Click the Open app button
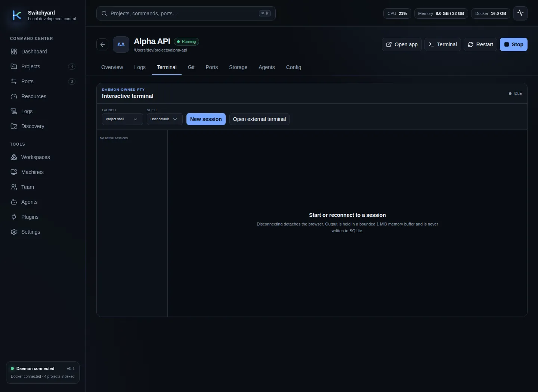Image resolution: width=538 pixels, height=392 pixels. point(402,44)
